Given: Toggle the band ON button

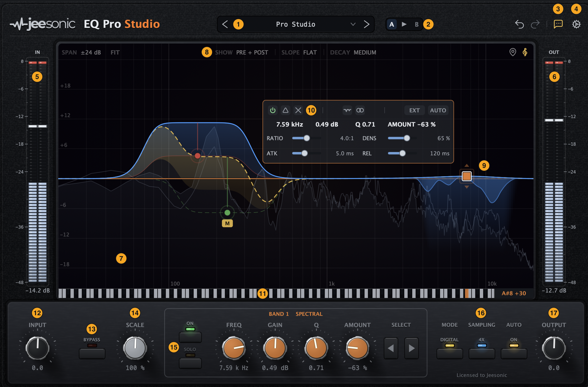Looking at the screenshot, I should (x=190, y=337).
